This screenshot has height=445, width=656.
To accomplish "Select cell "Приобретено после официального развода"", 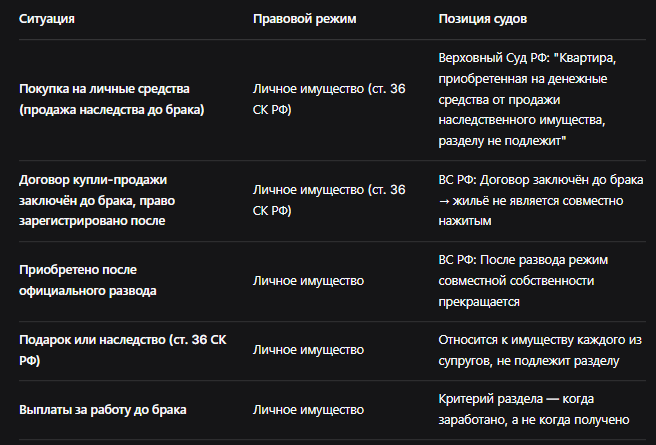I will [x=88, y=280].
